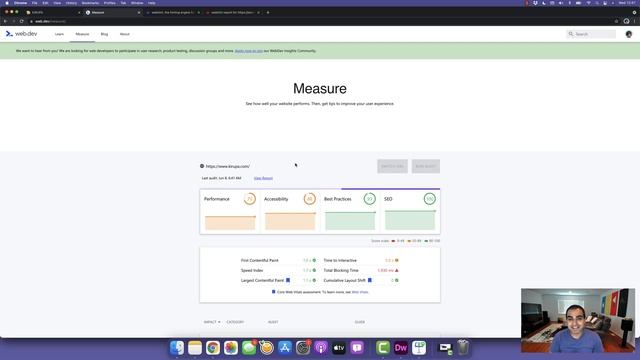Open the Bookmarks menu in menu bar
Viewport: 640px width, 360px height.
tap(90, 3)
